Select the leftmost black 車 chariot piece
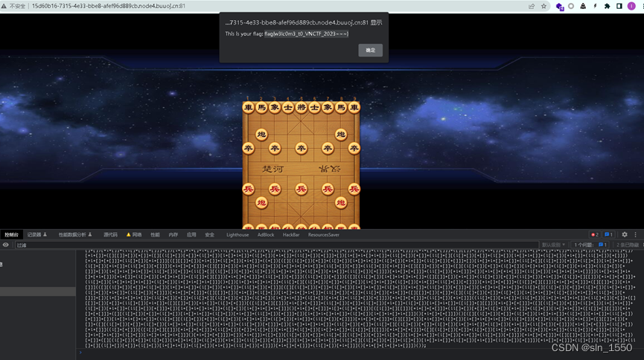 pos(248,108)
